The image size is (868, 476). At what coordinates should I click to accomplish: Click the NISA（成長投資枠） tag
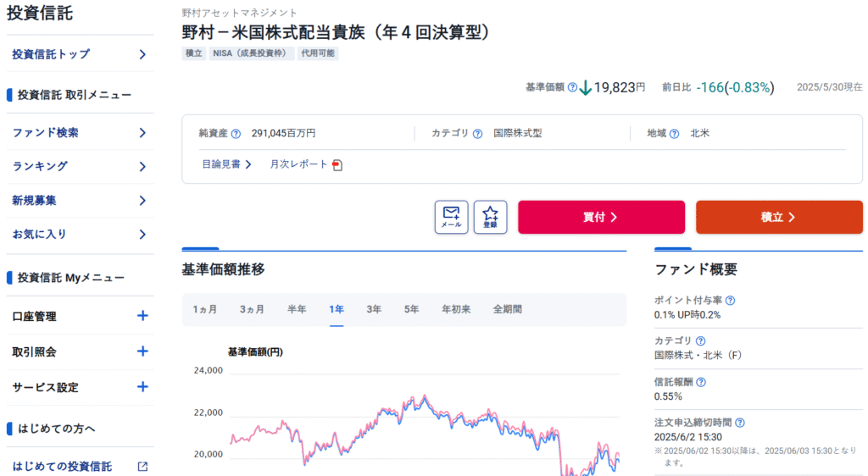coord(251,53)
